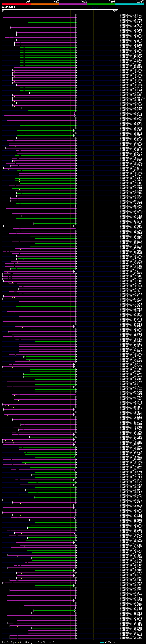Viewport: 146px width, 644px height.
Task: Click hit label UniRef100_Q5ZJR4
Action: coord(131,45)
